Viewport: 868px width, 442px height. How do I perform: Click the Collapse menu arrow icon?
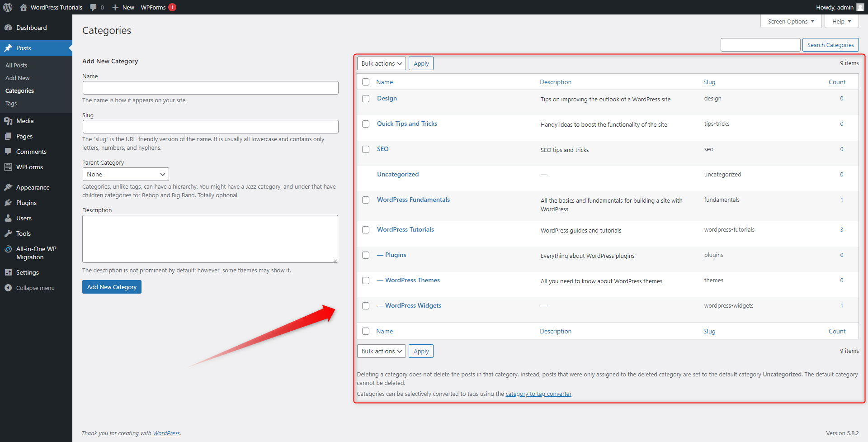(8, 288)
